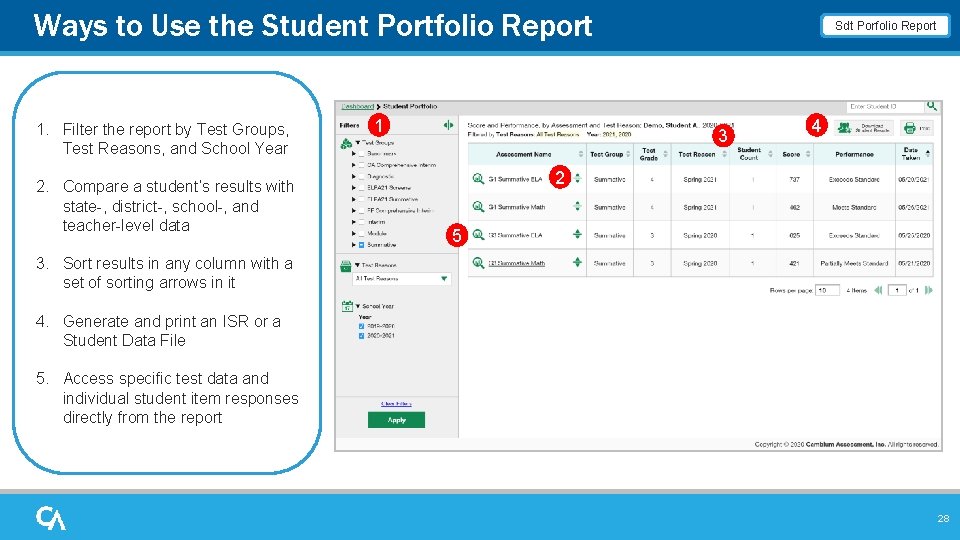Viewport: 960px width, 540px height.
Task: Click the Test Groups filter icon
Action: coord(346,143)
